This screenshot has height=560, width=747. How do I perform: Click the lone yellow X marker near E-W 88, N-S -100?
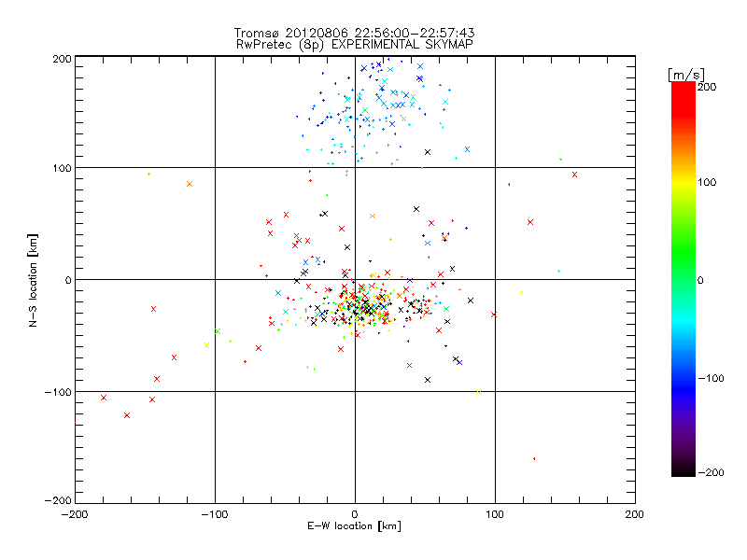click(x=479, y=392)
